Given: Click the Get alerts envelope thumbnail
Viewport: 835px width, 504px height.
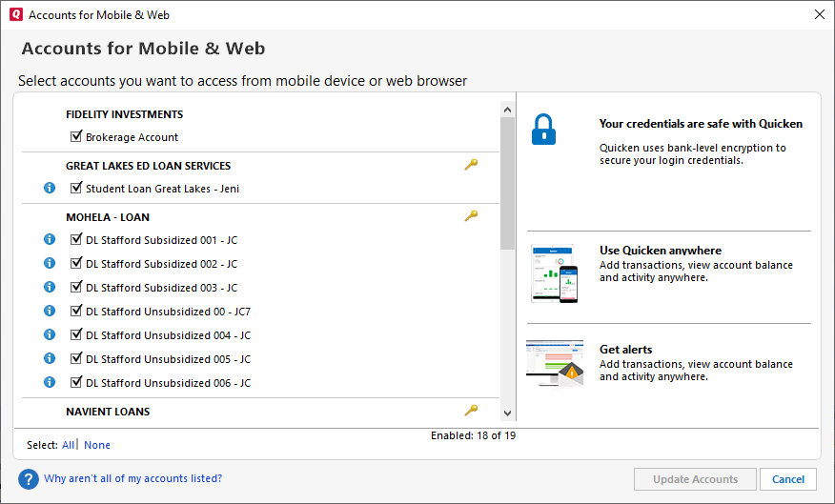Looking at the screenshot, I should tap(555, 362).
